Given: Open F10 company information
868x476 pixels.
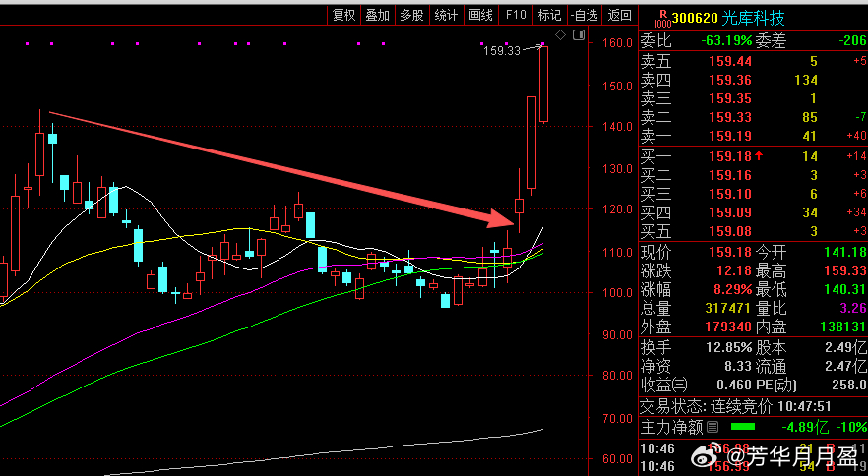Looking at the screenshot, I should point(516,15).
